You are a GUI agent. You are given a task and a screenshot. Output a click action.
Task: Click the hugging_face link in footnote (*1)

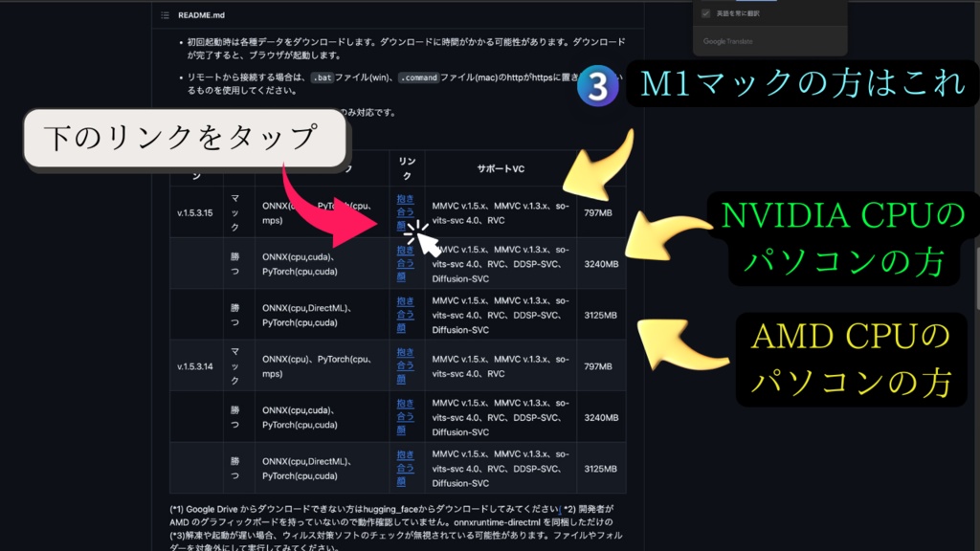385,508
